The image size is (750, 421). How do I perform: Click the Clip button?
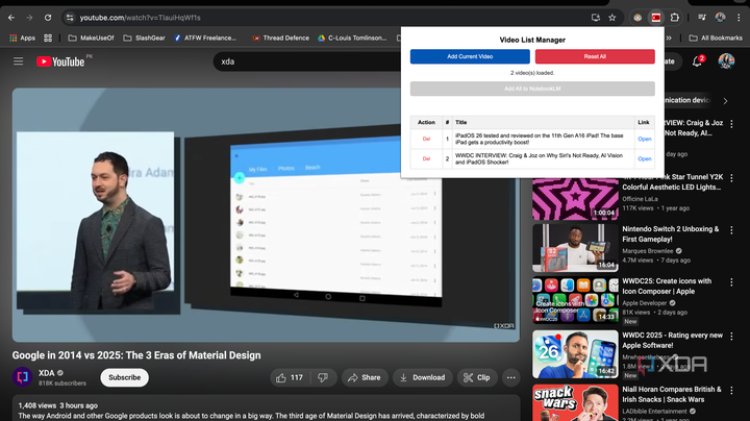pyautogui.click(x=477, y=377)
